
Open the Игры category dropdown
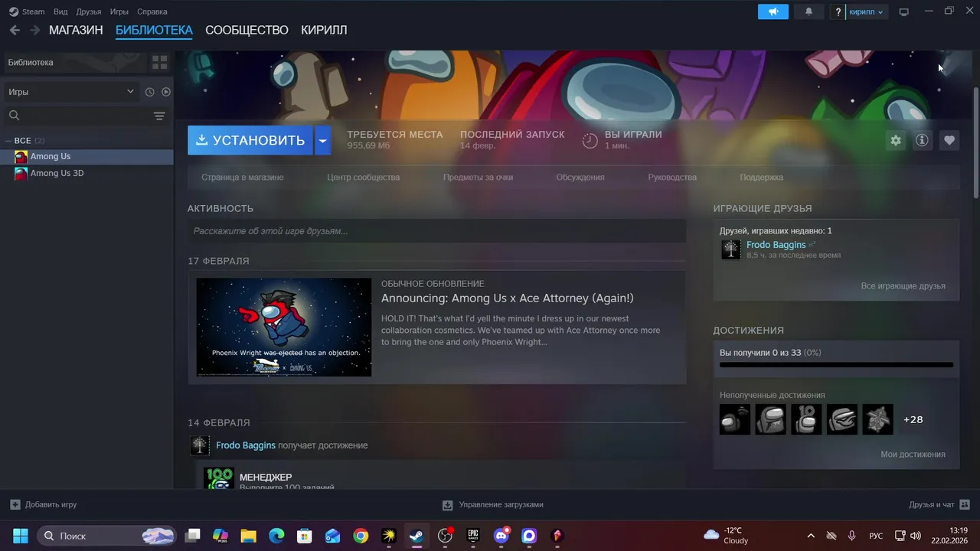point(70,92)
